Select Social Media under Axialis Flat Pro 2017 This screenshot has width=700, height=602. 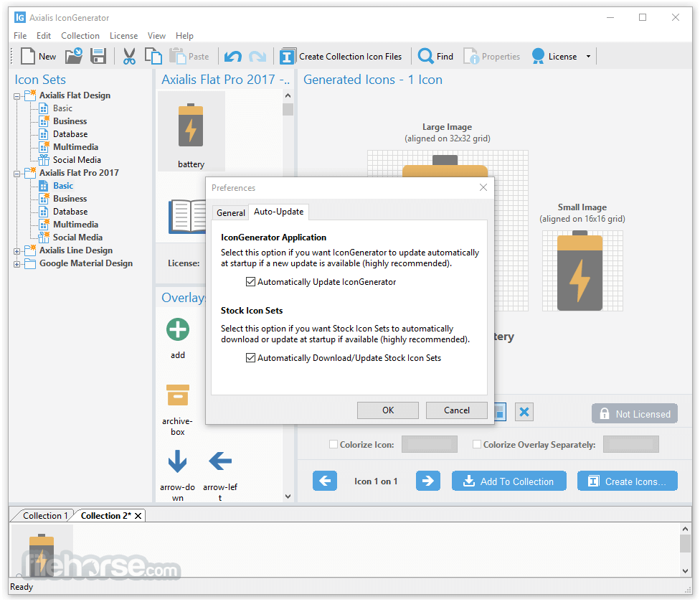pos(77,237)
